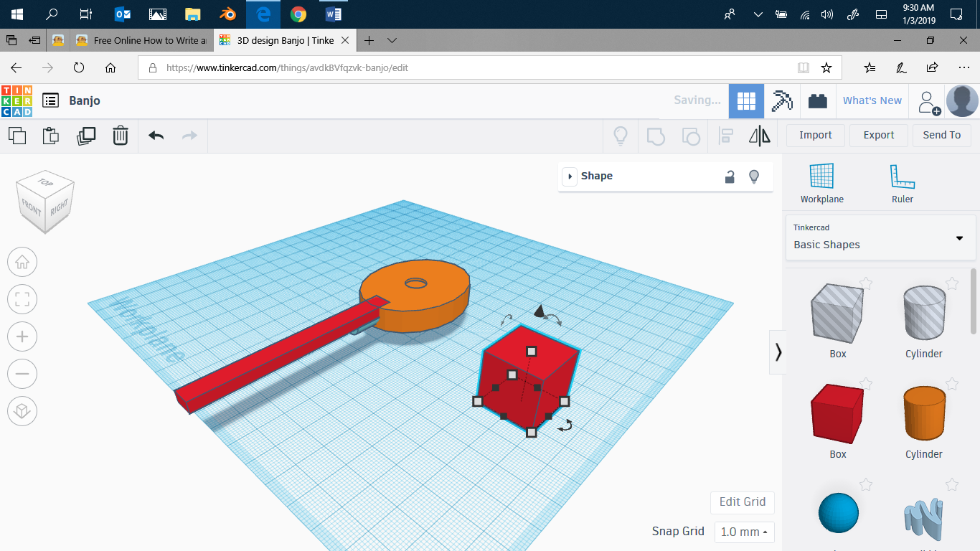980x551 pixels.
Task: Pick the striped hole Box shape
Action: point(838,312)
